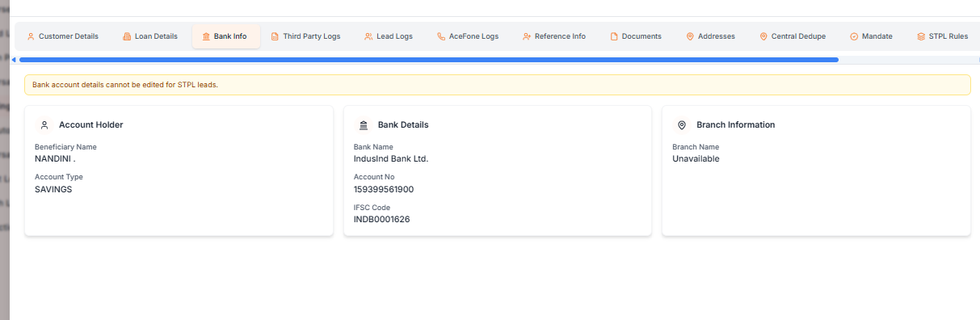Click the Account Holder card person icon

pos(44,125)
